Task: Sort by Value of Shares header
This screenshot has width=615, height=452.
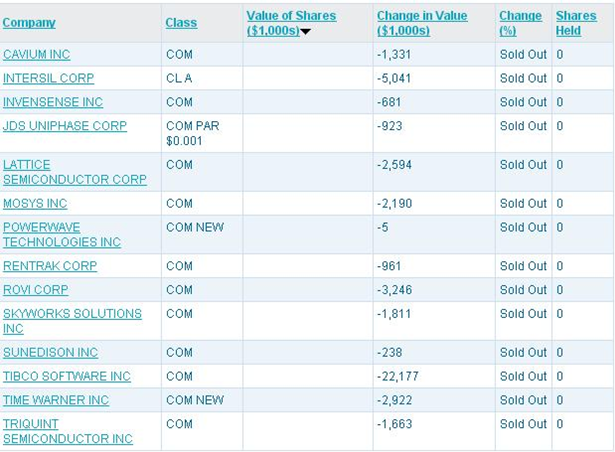Action: (291, 23)
